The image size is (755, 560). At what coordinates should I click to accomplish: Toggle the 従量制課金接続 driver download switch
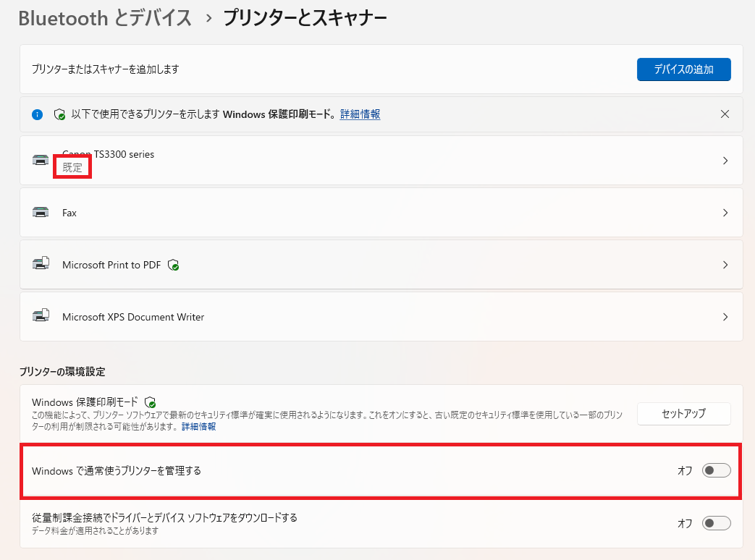tap(716, 523)
